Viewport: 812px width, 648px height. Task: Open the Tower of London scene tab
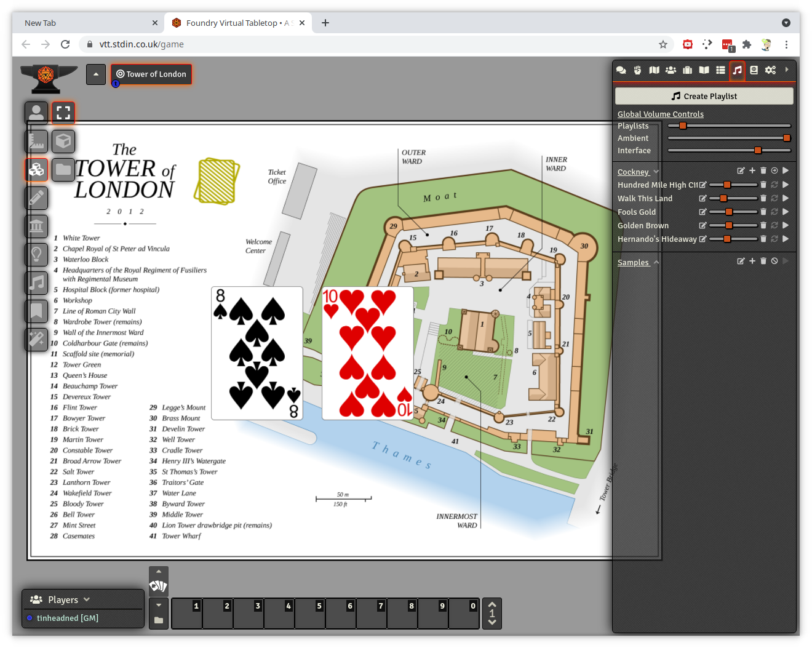[x=151, y=74]
